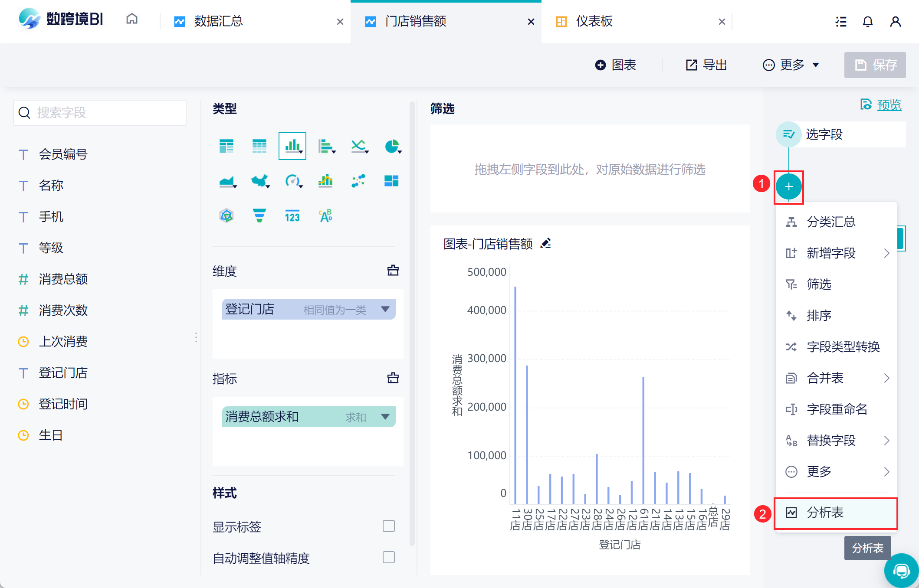Pick the gauge chart type icon
This screenshot has width=919, height=588.
click(292, 181)
